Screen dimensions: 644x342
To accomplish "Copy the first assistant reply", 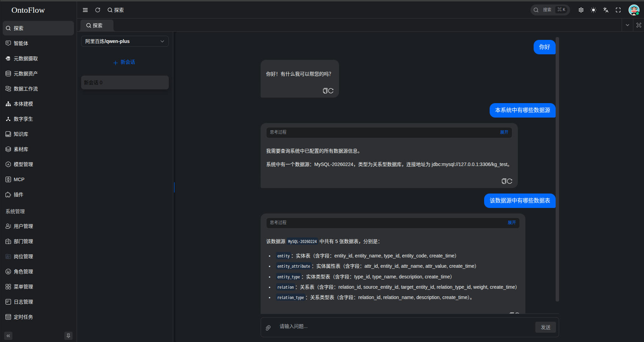I will [325, 91].
